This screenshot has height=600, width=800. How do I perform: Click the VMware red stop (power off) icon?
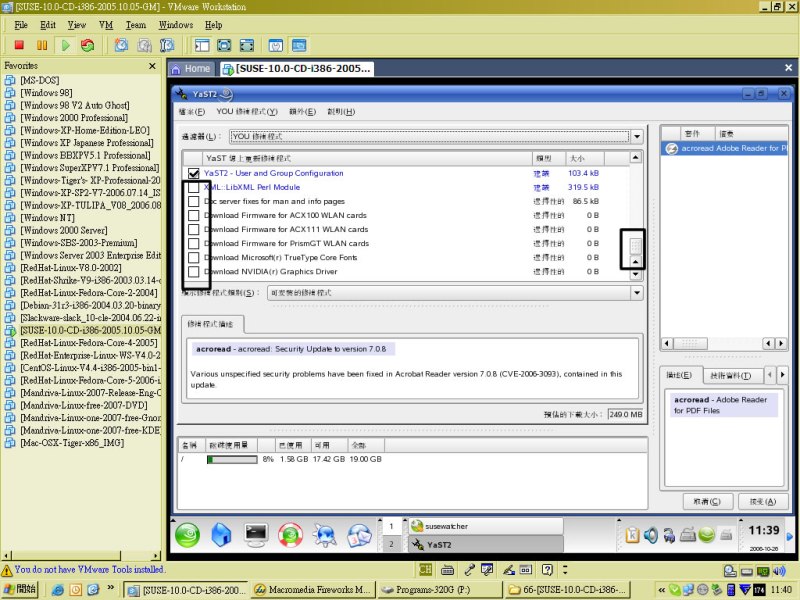point(19,45)
